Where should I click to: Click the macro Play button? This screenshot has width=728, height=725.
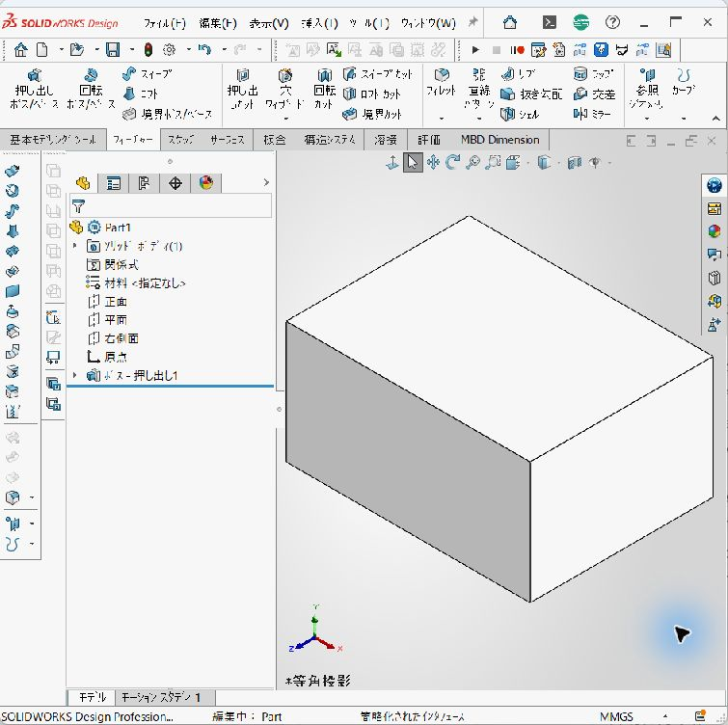click(x=475, y=50)
